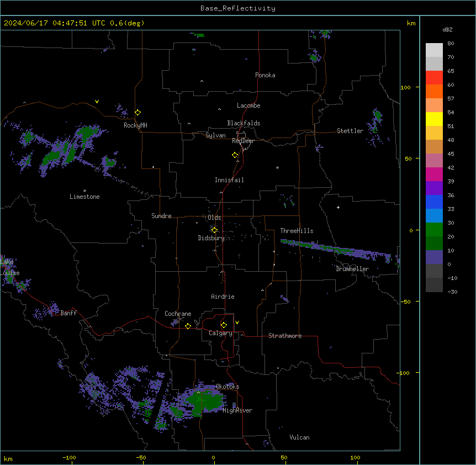Select the orange 60 dBZ legend swatch

coord(434,91)
